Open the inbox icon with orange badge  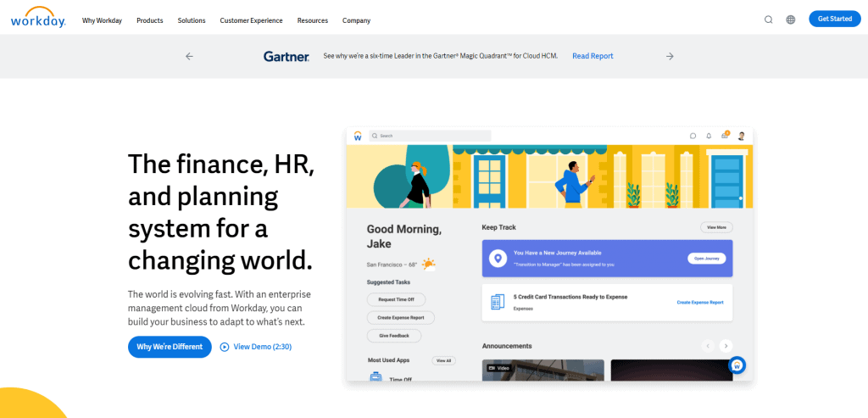tap(726, 135)
